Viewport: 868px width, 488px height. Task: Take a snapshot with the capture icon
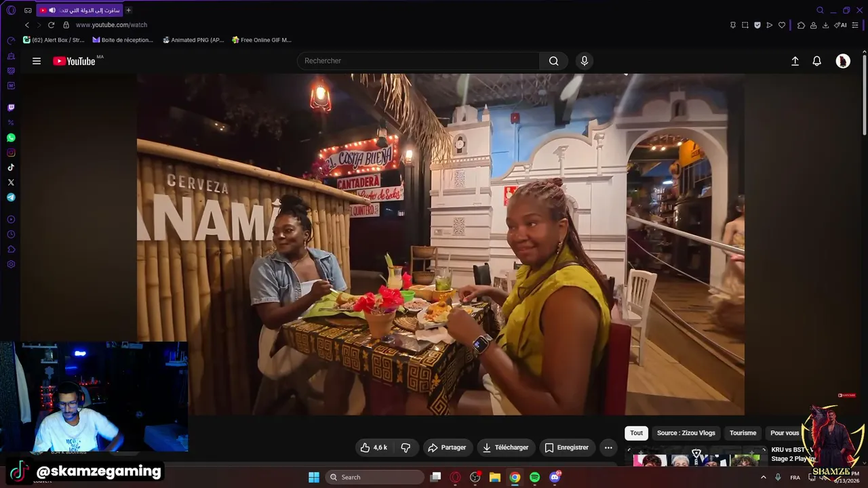(x=745, y=25)
